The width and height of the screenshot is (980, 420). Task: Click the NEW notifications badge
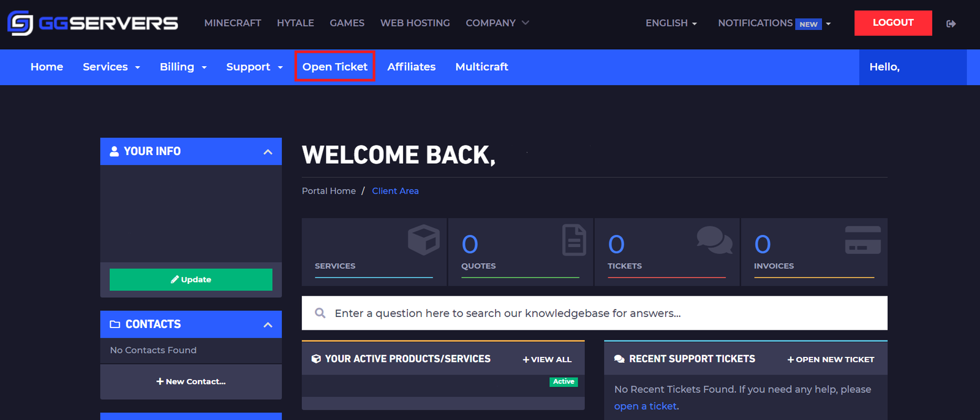808,25
